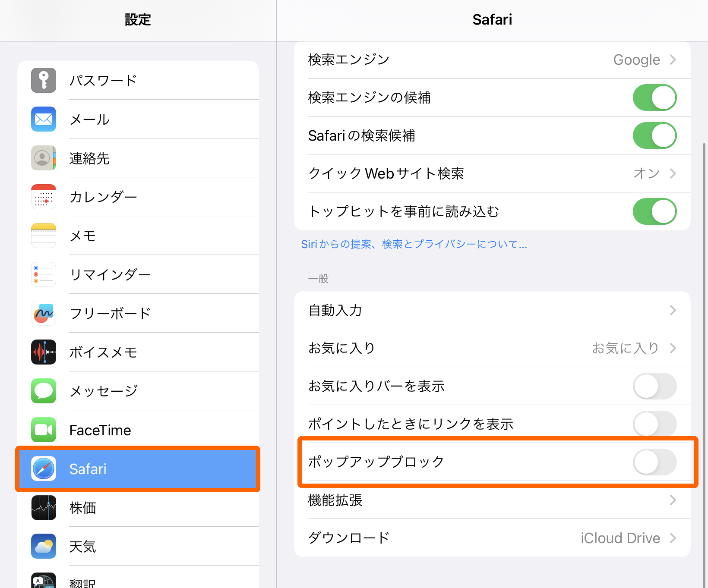
Task: Open the Voice Memos waveform icon
Action: point(44,352)
